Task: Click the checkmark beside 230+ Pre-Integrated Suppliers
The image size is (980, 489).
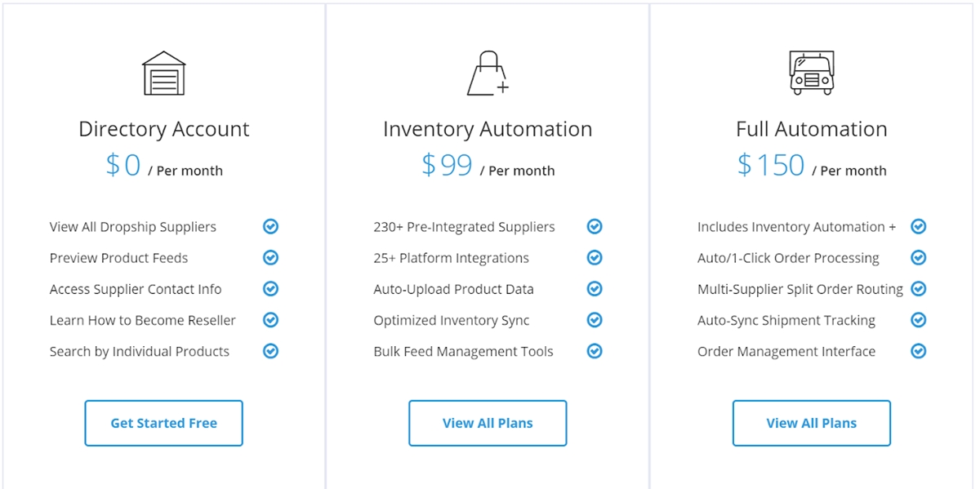Action: coord(595,227)
